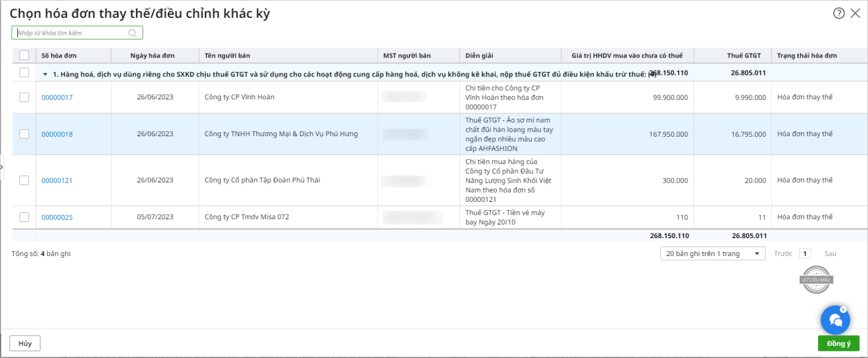The image size is (868, 358).
Task: Confirm with the Đồng ý button
Action: click(839, 343)
